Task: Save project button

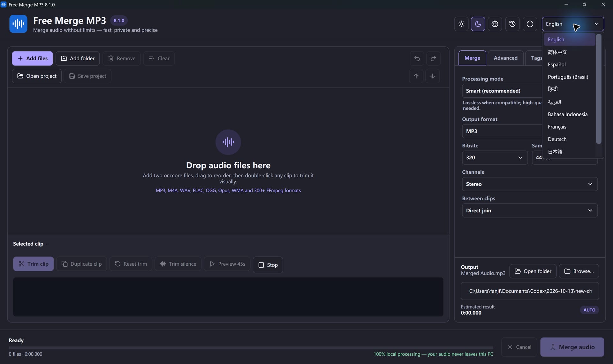Action: pos(87,76)
